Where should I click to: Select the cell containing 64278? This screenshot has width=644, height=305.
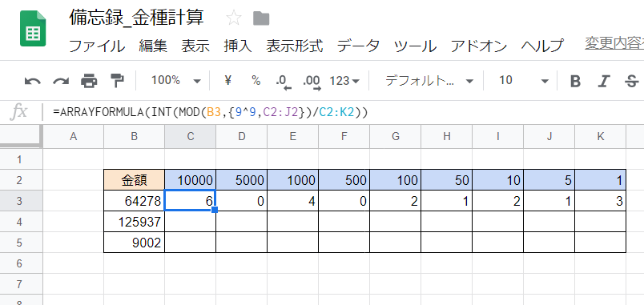point(134,201)
